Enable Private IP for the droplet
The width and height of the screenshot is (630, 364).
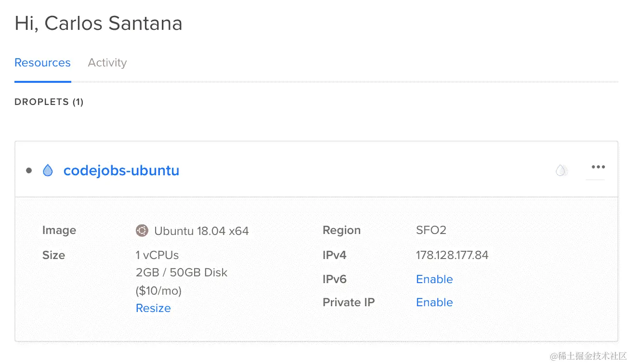click(x=434, y=302)
